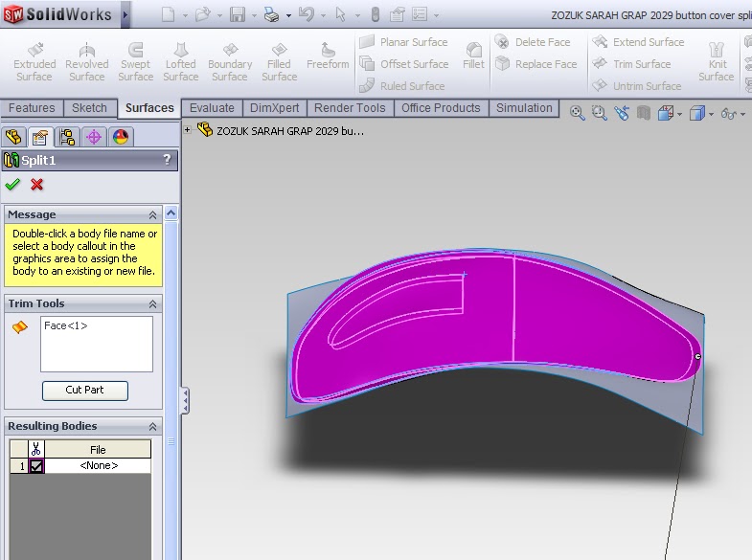752x560 pixels.
Task: Switch to the Evaluate tab
Action: click(212, 108)
